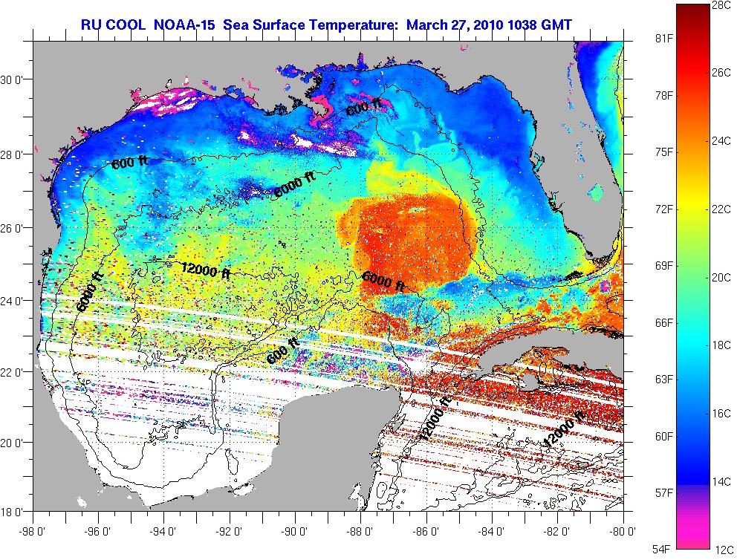Click the map title mentioning NOAA-15 Sea Surface Temperature
The image size is (737, 560).
(x=326, y=25)
